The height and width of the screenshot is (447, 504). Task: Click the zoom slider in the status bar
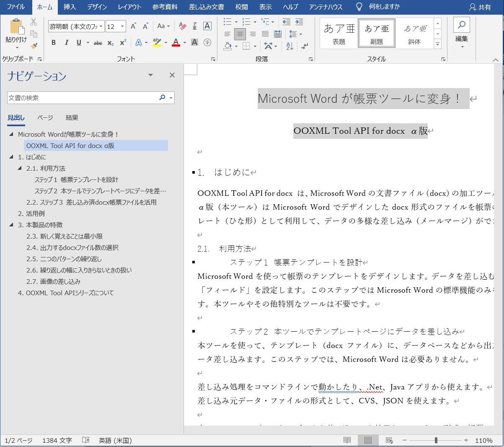436,440
